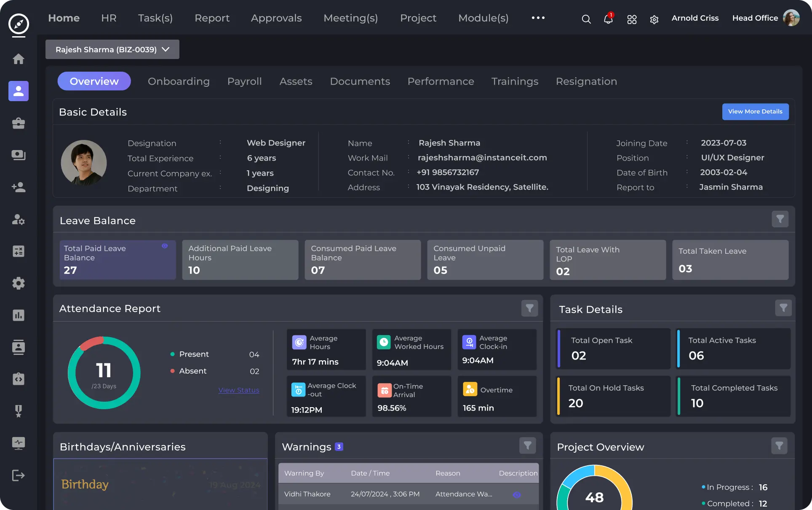The height and width of the screenshot is (510, 812).
Task: Click the add-user icon in sidebar
Action: pos(19,187)
